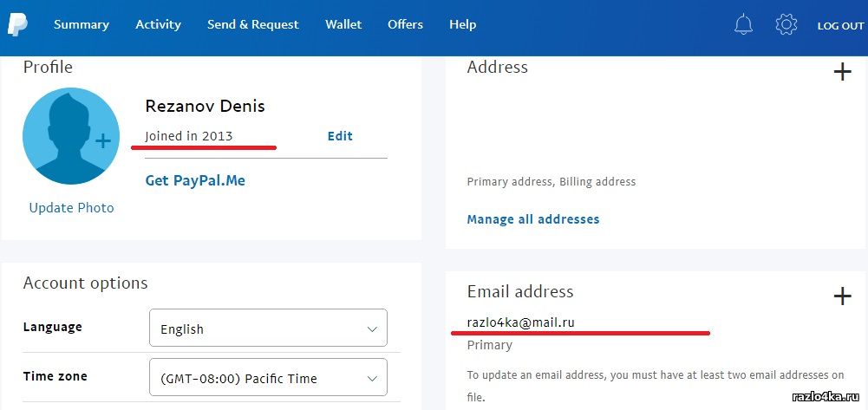The height and width of the screenshot is (410, 868).
Task: Open the Time zone dropdown
Action: [268, 377]
